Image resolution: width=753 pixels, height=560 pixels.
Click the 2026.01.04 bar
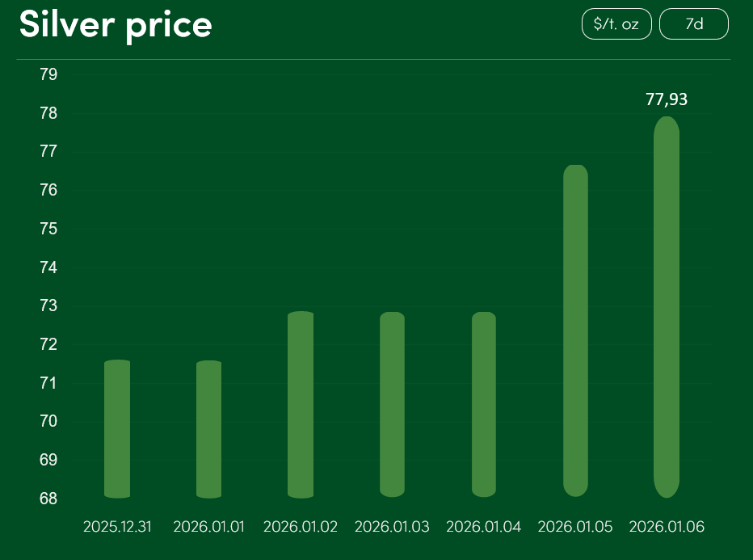click(483, 405)
